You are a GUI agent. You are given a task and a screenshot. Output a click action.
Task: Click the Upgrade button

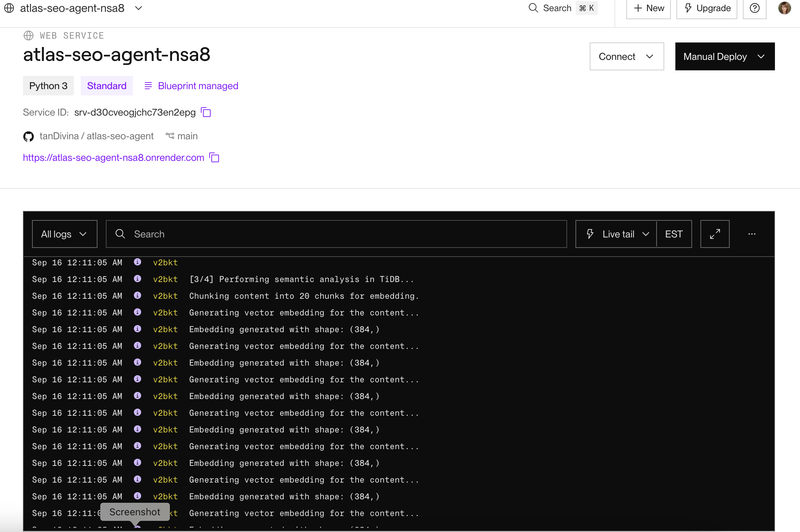[x=707, y=8]
